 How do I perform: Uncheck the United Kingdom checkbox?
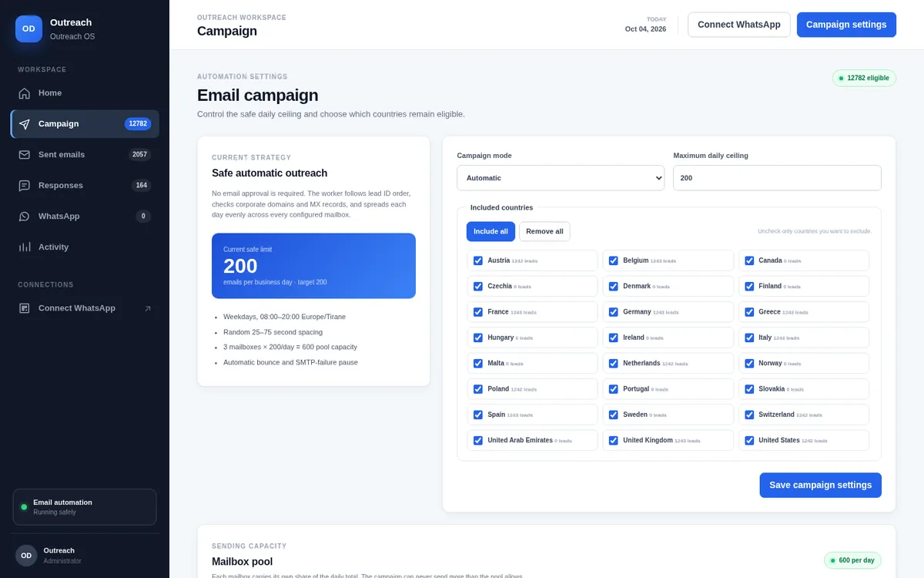(x=614, y=440)
